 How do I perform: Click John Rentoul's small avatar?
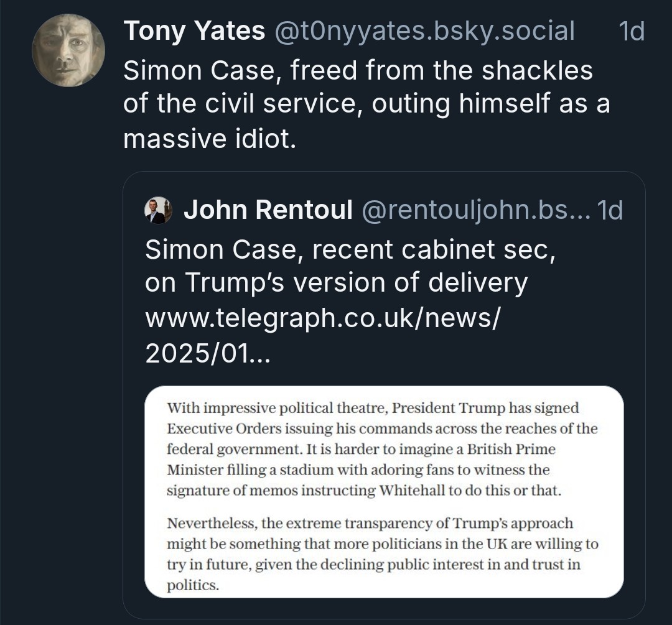158,210
